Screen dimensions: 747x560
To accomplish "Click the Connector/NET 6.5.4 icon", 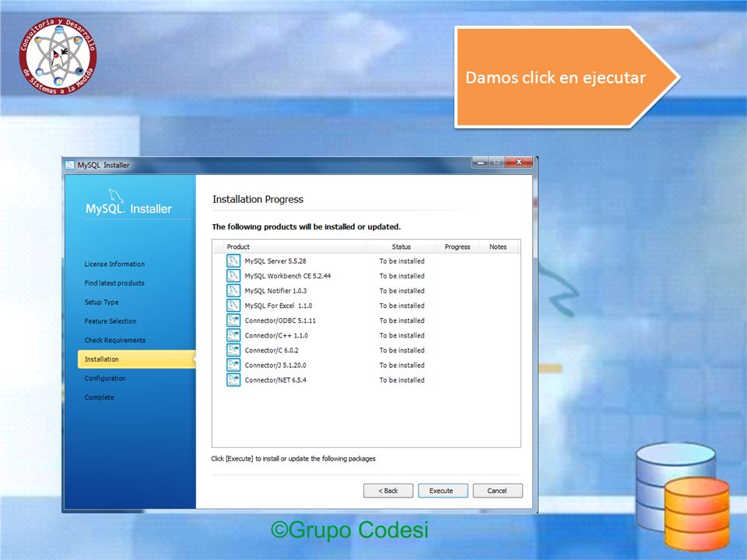I will click(233, 380).
